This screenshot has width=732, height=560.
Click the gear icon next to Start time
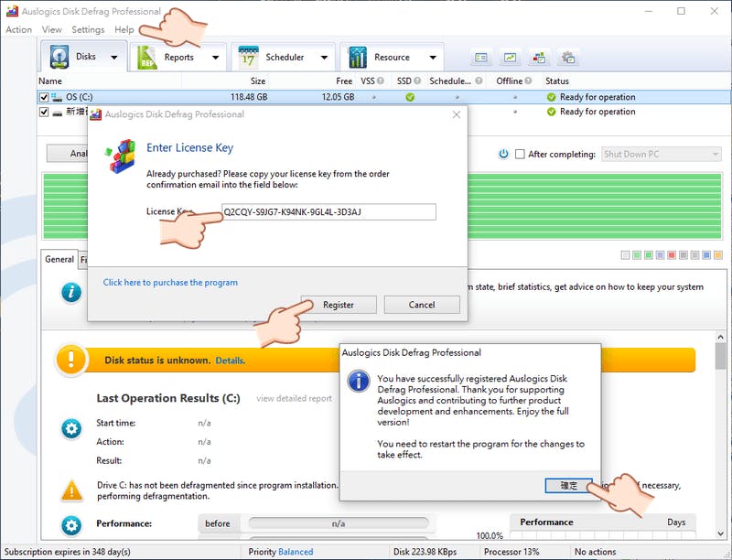[70, 428]
